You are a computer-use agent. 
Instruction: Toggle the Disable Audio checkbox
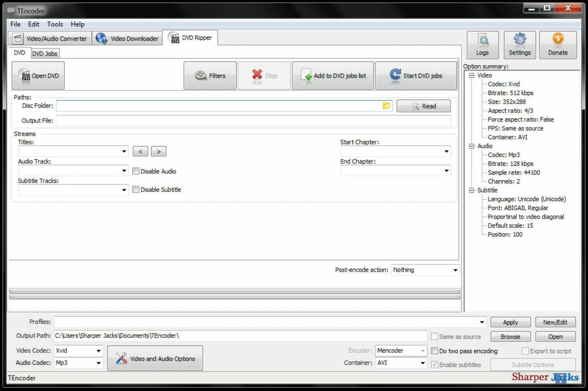click(x=136, y=171)
